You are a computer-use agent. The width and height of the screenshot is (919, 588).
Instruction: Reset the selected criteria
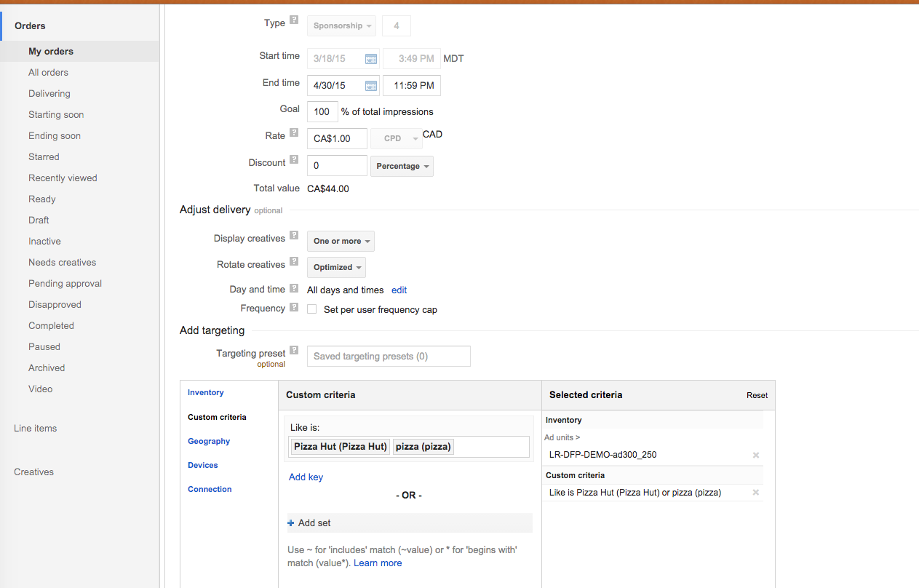tap(757, 395)
